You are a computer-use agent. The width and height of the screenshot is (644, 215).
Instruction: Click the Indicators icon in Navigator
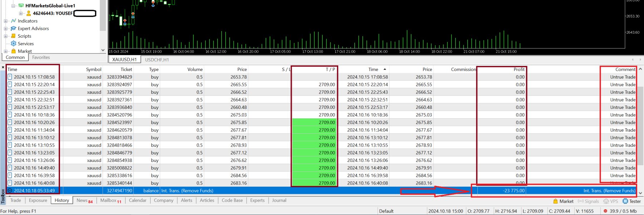tap(14, 21)
